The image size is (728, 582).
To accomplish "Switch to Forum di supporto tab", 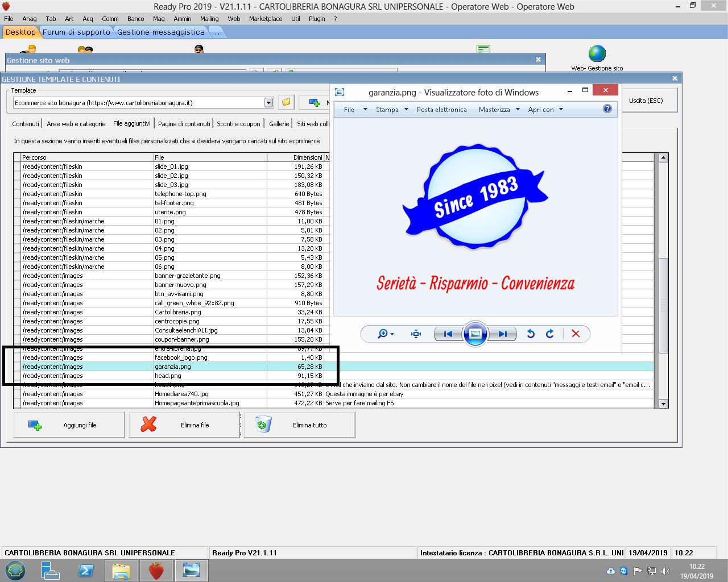I will 76,32.
